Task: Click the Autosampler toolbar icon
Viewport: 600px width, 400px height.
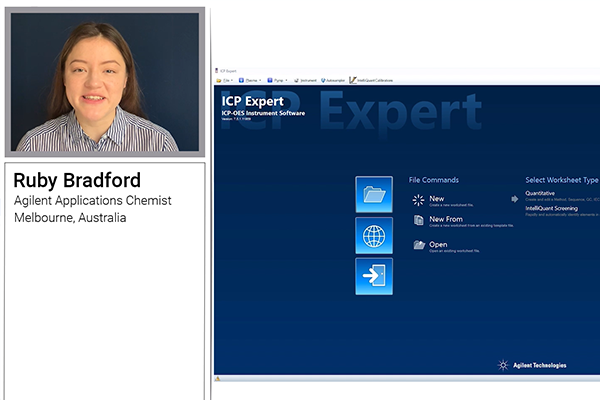Action: [x=323, y=80]
